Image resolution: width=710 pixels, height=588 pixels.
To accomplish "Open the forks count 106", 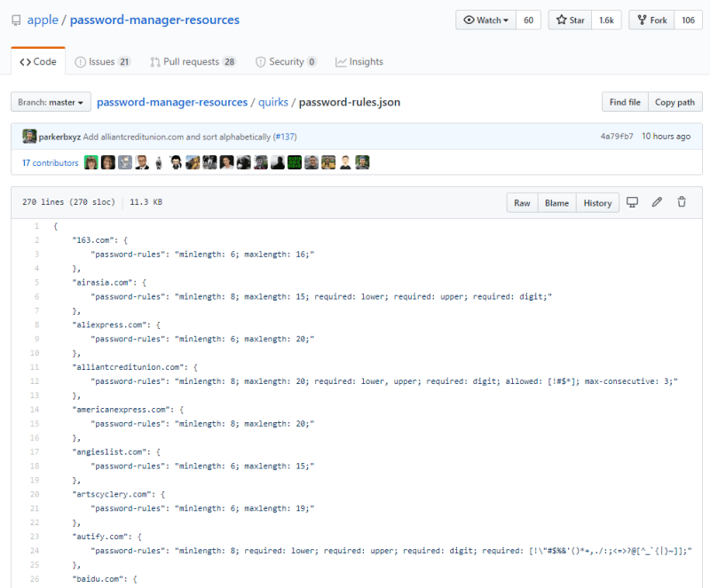I will point(689,20).
